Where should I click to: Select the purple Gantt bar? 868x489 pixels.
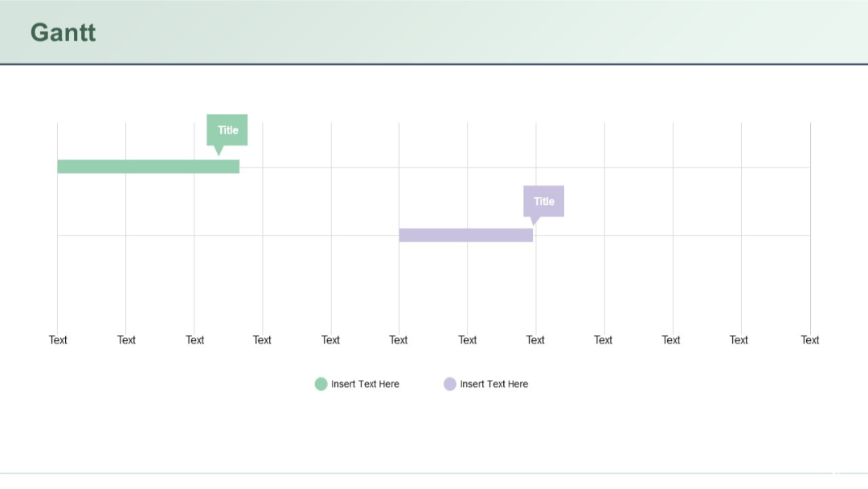(x=466, y=234)
